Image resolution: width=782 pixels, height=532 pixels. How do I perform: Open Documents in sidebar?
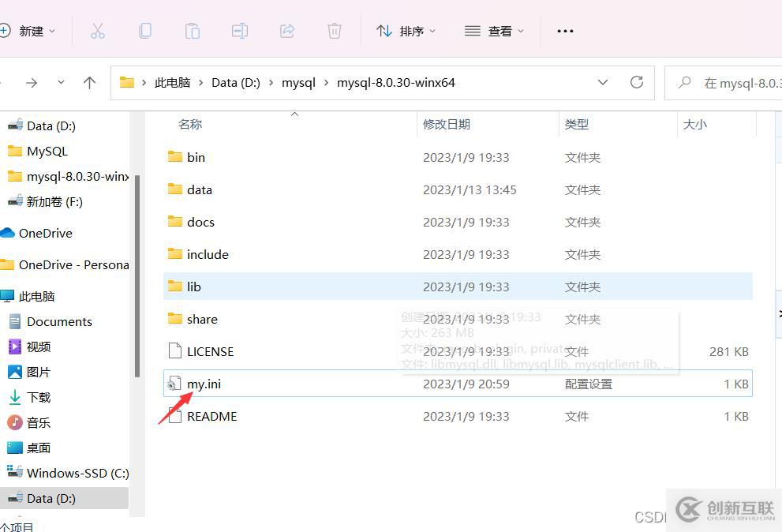click(51, 321)
